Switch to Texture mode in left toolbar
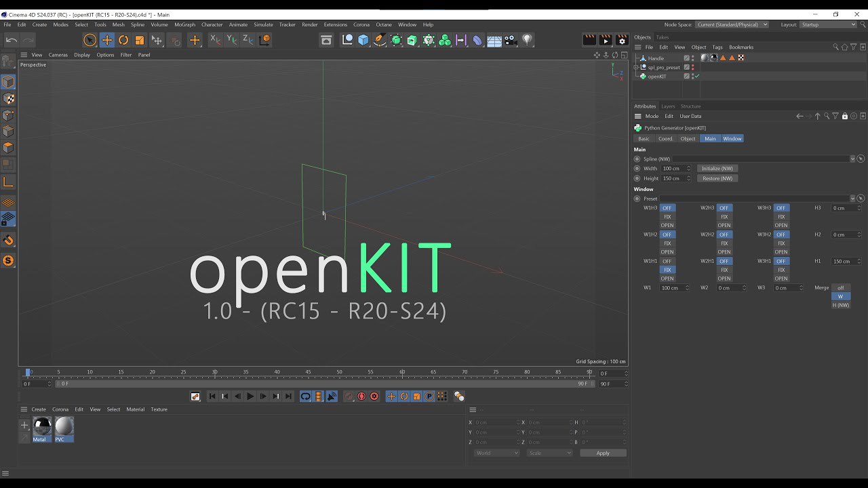Viewport: 868px width, 488px height. (8, 99)
